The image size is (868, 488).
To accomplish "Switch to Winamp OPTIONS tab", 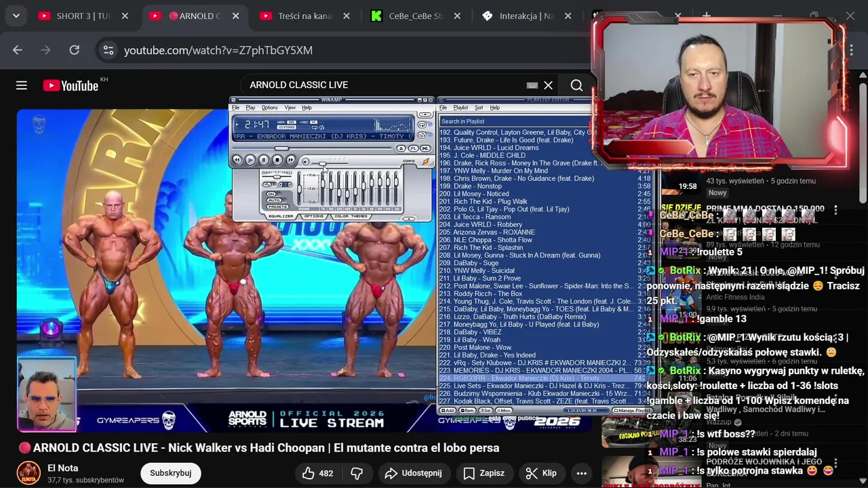I will pos(314,216).
